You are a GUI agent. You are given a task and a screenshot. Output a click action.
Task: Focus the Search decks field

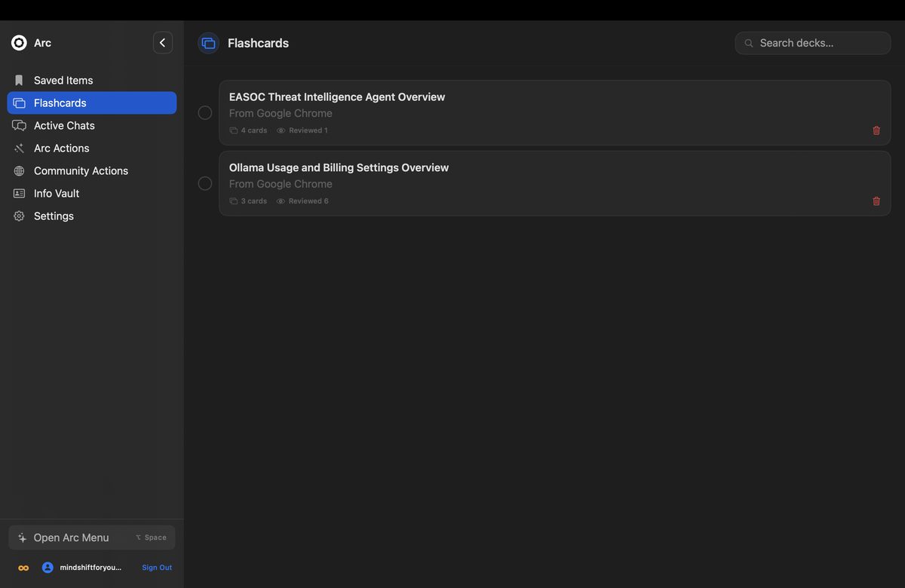point(813,43)
